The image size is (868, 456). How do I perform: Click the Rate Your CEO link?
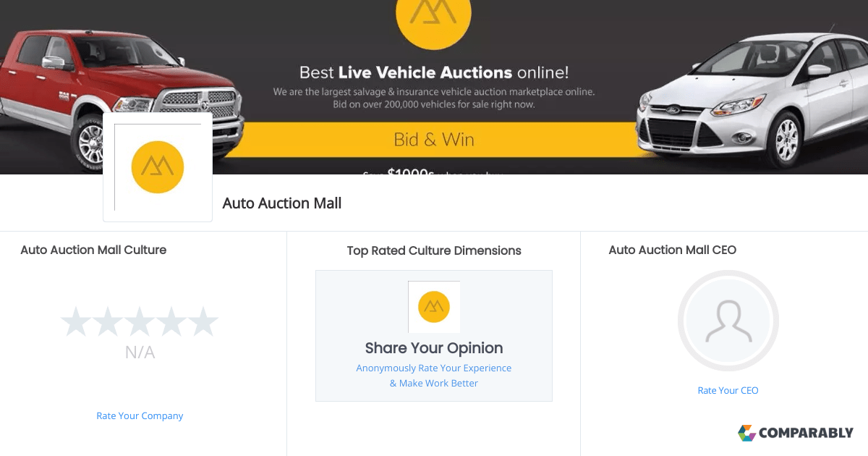[x=728, y=390]
